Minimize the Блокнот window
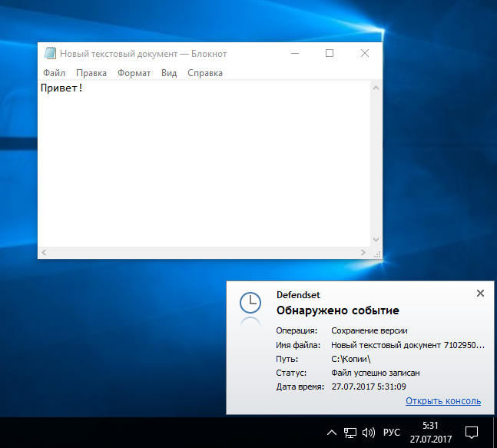The height and width of the screenshot is (448, 497). 295,53
